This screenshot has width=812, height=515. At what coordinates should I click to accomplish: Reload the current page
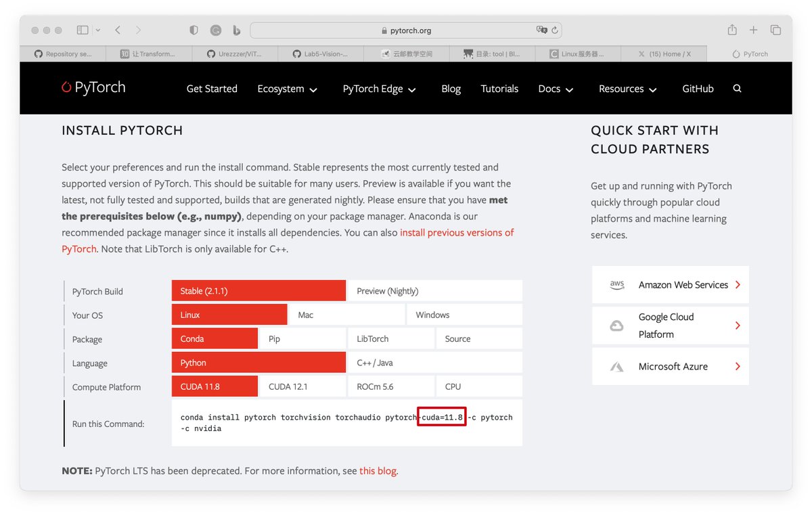coord(555,30)
